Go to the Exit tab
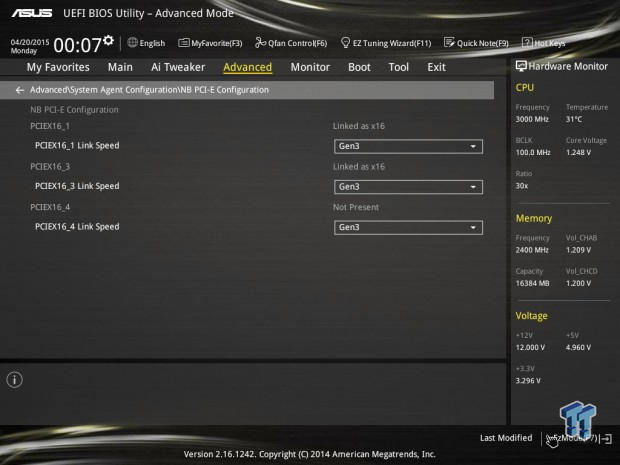 436,67
